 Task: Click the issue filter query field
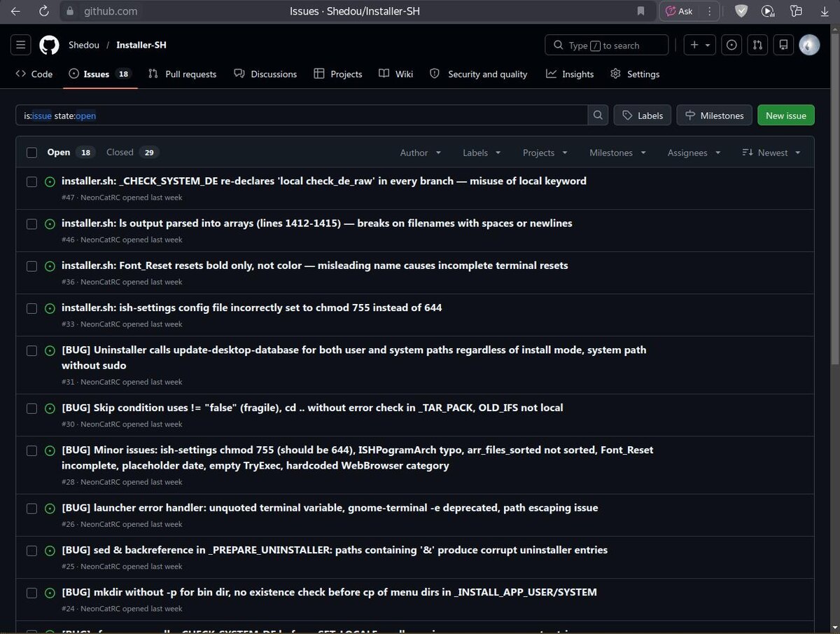coord(302,115)
